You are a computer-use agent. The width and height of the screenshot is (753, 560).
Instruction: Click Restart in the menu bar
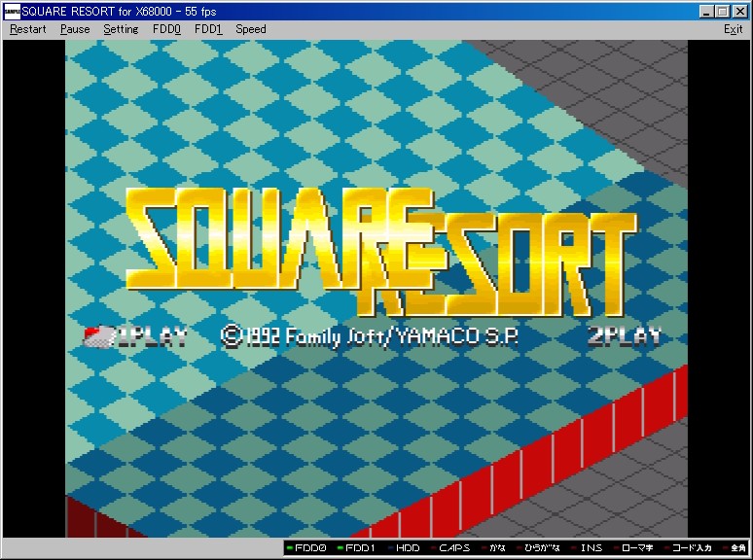pos(28,29)
